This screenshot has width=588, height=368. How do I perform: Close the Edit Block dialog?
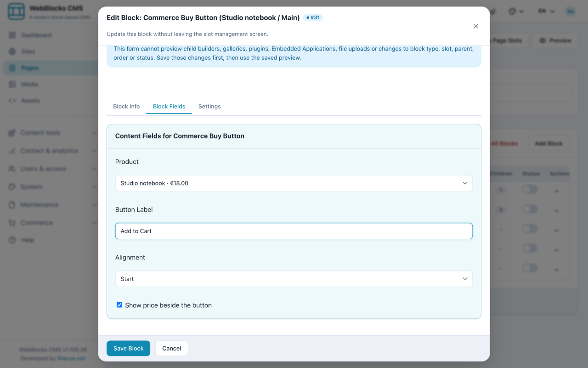(x=475, y=26)
